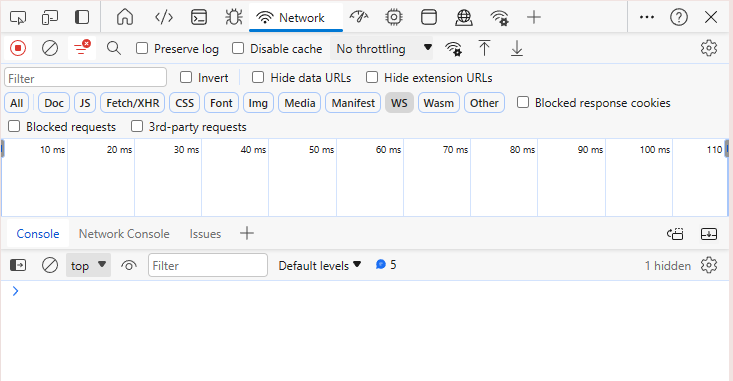Filter requests by JS
Viewport: 733px width, 381px height.
(x=85, y=103)
